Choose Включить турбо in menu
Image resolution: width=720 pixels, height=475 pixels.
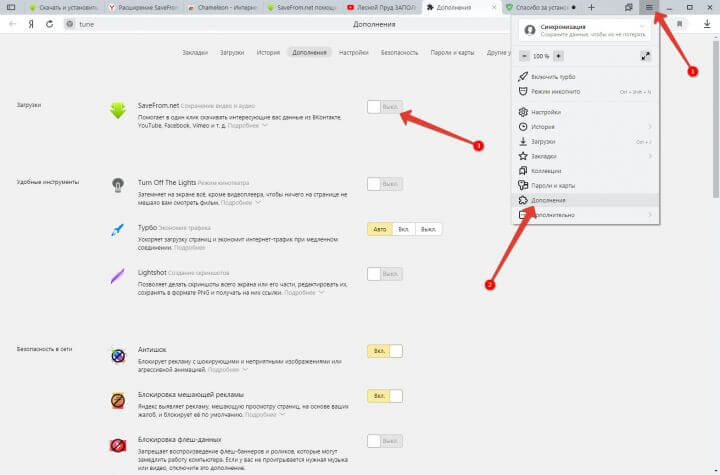coord(585,77)
